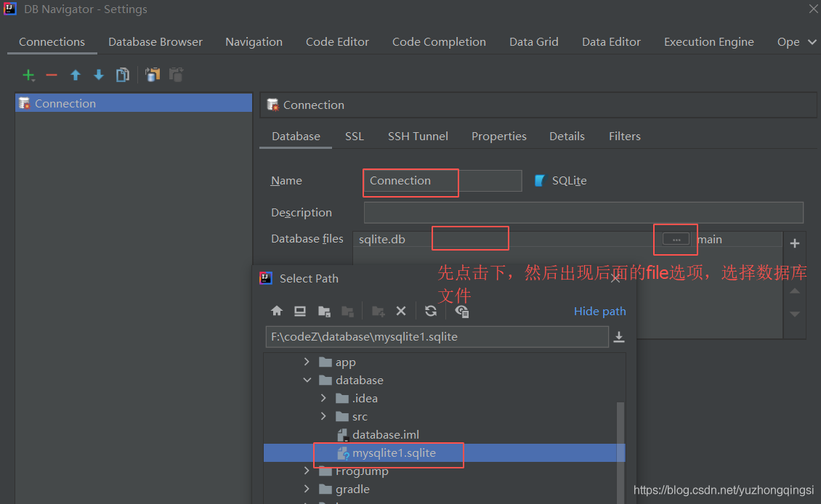821x504 pixels.
Task: Duplicate connection using the copy icon
Action: point(123,75)
